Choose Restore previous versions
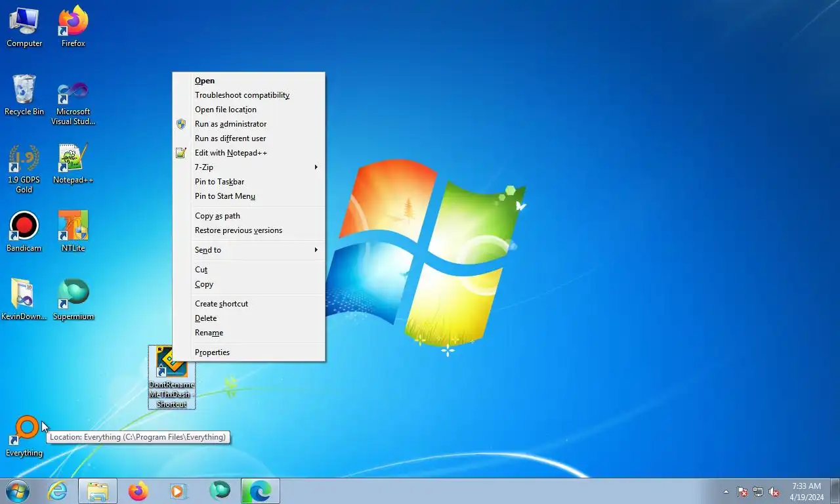This screenshot has width=840, height=504. click(249, 230)
